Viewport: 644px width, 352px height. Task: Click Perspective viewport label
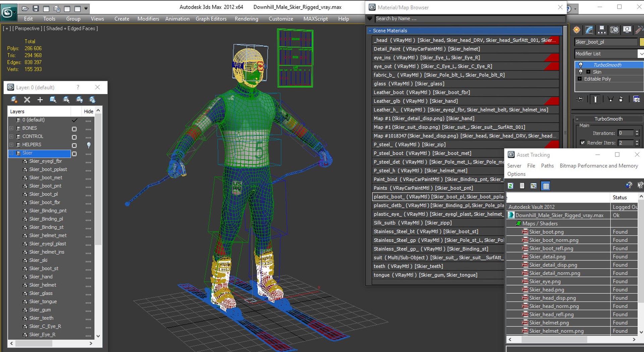pos(27,29)
